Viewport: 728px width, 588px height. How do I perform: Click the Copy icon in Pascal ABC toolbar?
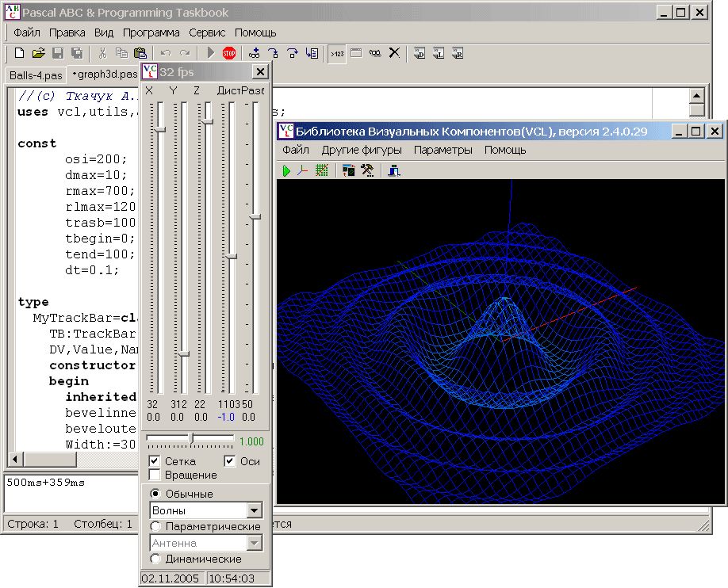tap(121, 53)
